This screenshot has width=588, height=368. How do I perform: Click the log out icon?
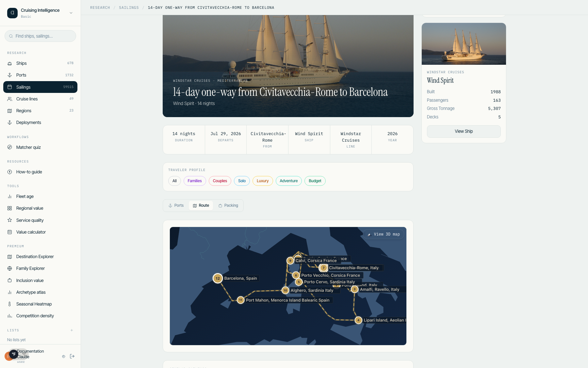pos(72,356)
